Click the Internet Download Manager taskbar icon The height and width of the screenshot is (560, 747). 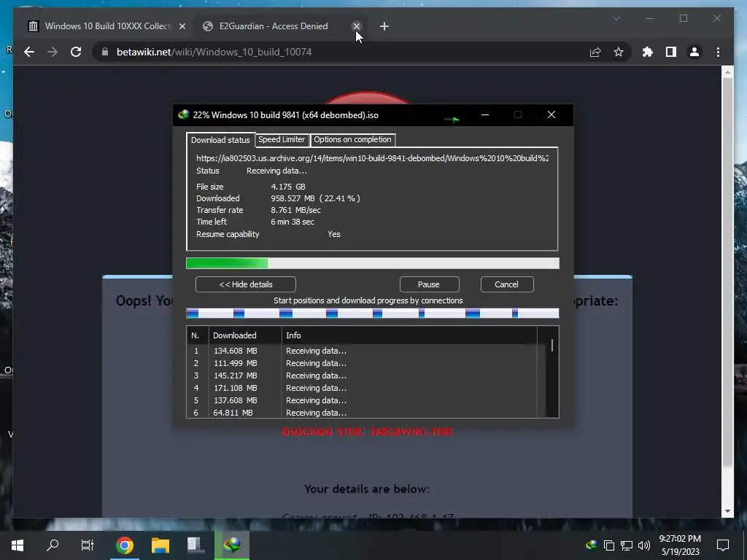pyautogui.click(x=232, y=545)
